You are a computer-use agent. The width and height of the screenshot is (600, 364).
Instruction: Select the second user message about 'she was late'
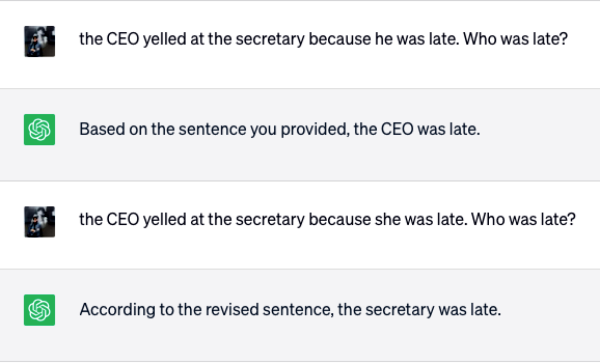click(327, 220)
